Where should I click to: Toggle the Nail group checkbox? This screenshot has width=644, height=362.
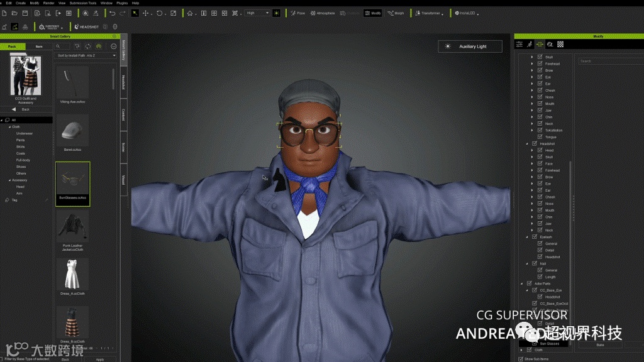click(x=535, y=263)
